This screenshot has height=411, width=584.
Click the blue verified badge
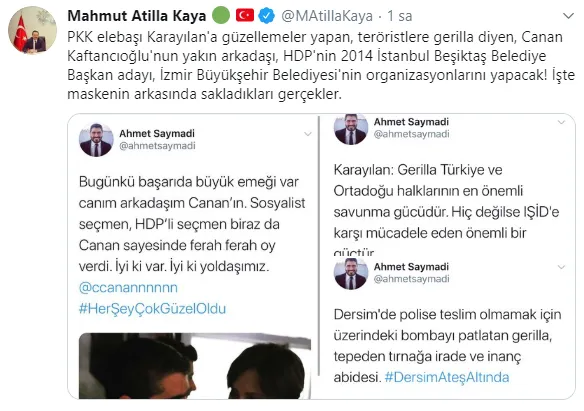[x=267, y=16]
